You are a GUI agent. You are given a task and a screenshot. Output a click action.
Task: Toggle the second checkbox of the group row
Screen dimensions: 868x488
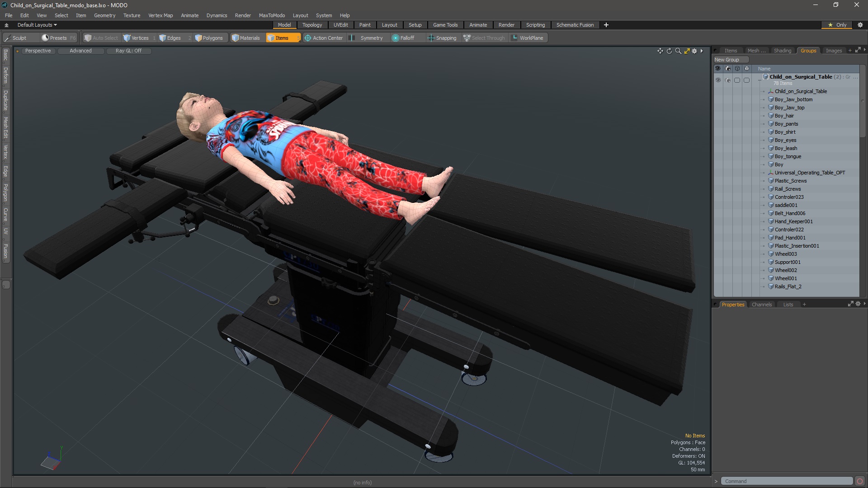(746, 80)
